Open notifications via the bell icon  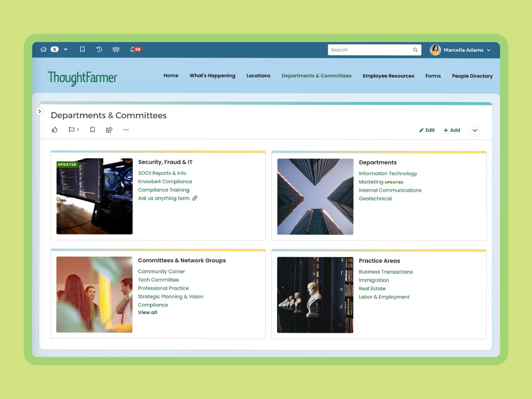tap(131, 49)
